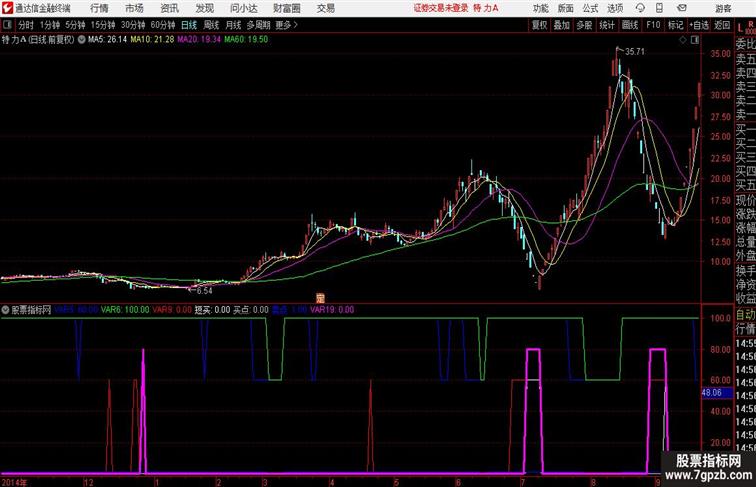Click the 自动 label in side panel
This screenshot has height=487, width=756.
pyautogui.click(x=745, y=315)
